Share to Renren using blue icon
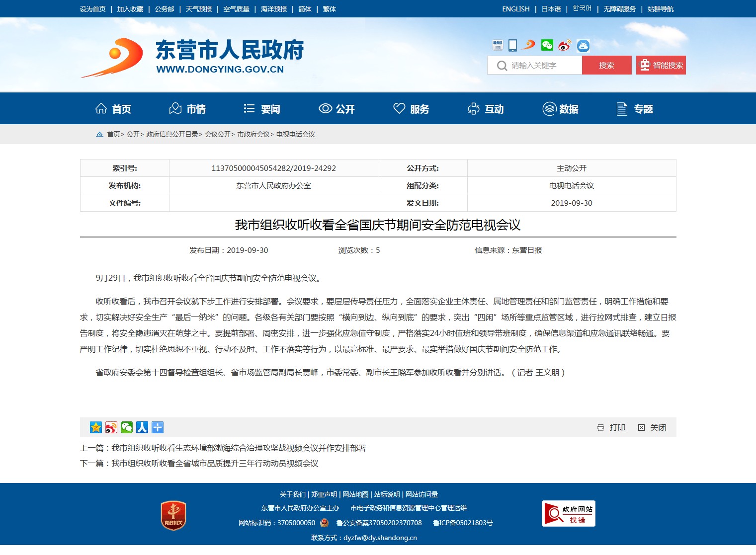Viewport: 756px width, 555px height. click(x=142, y=427)
